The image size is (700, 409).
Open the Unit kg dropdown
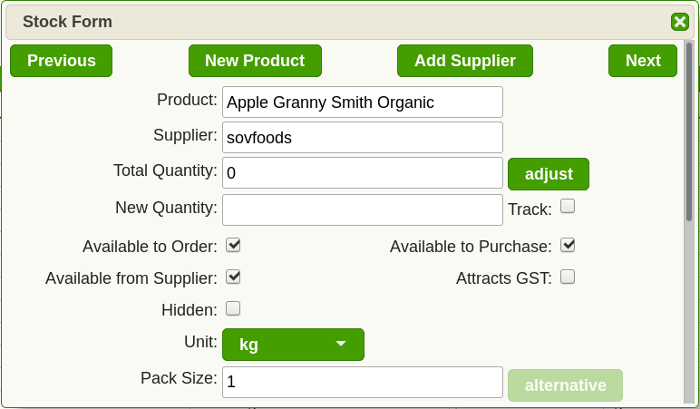tap(293, 344)
